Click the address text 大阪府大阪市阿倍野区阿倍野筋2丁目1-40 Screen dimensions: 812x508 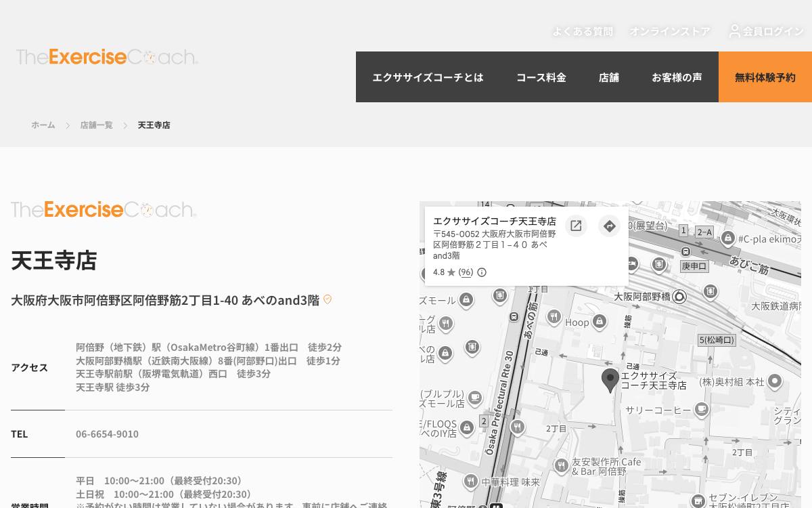pyautogui.click(x=165, y=300)
